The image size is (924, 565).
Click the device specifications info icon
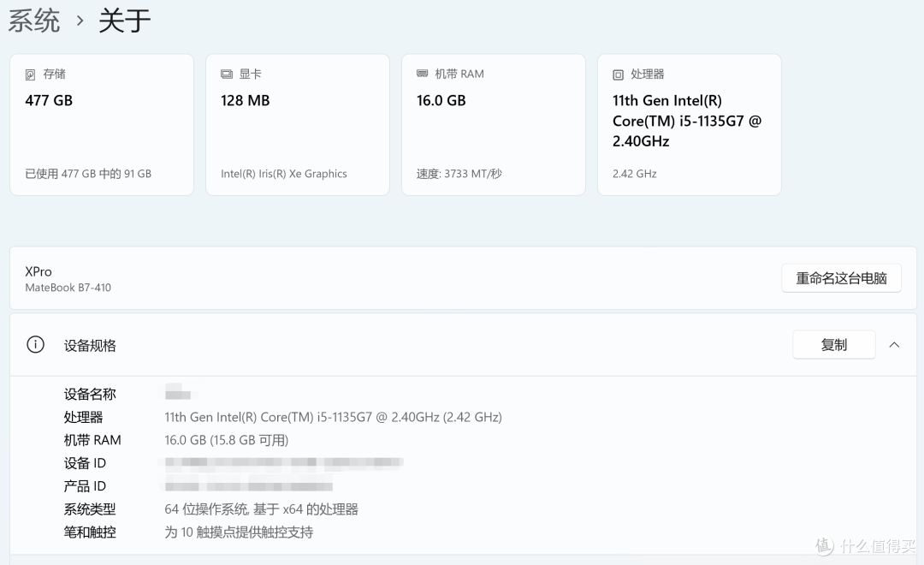(x=35, y=344)
